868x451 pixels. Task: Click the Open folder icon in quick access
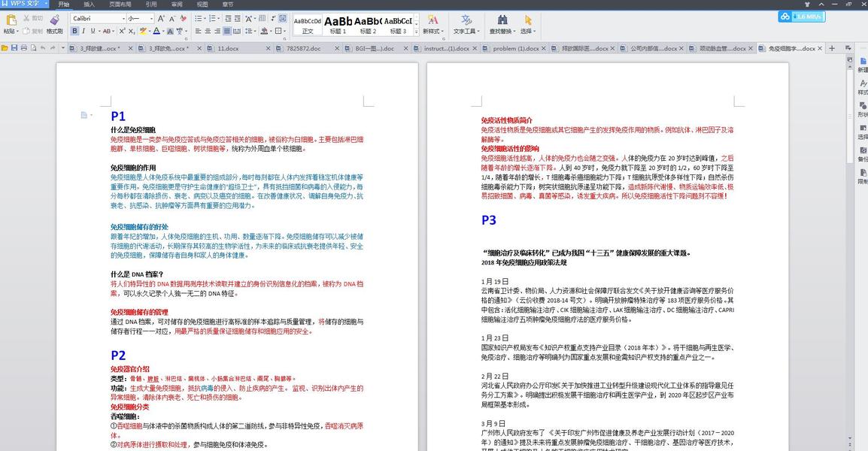(x=5, y=48)
